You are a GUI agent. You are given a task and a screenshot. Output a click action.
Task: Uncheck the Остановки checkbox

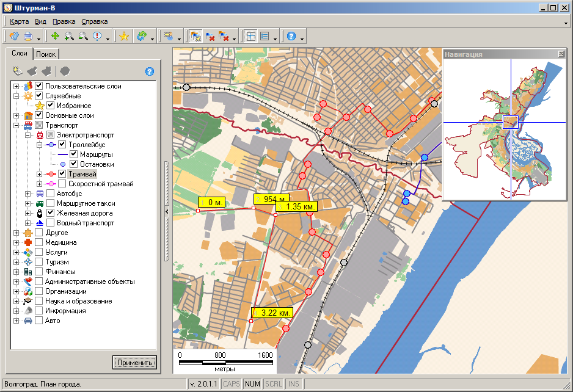73,164
